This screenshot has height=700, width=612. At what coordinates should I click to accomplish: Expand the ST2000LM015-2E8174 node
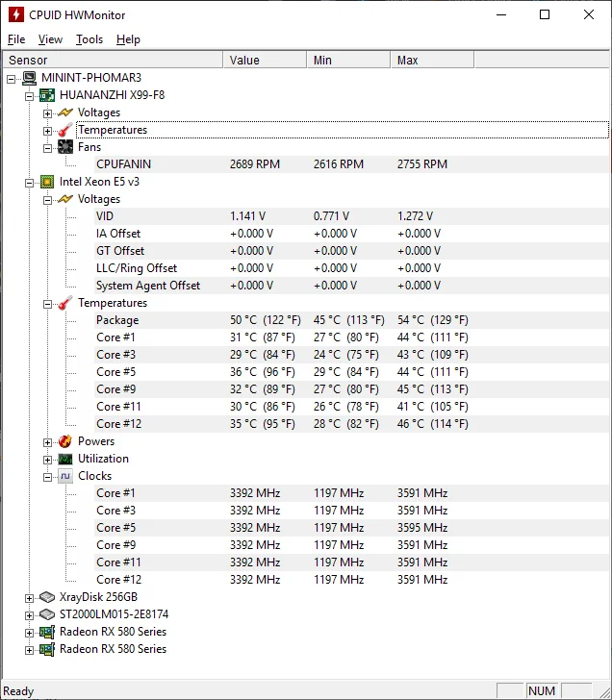pos(30,615)
